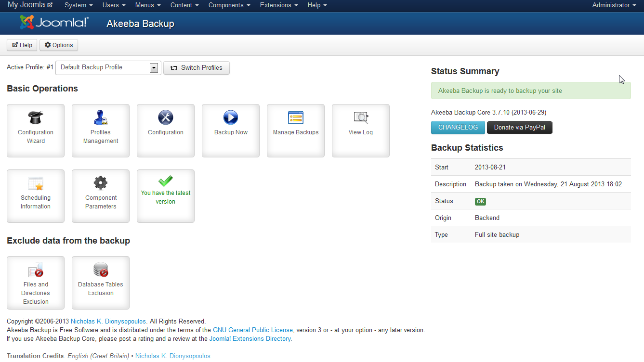This screenshot has width=644, height=362.
Task: Open the Components menu
Action: click(x=229, y=5)
